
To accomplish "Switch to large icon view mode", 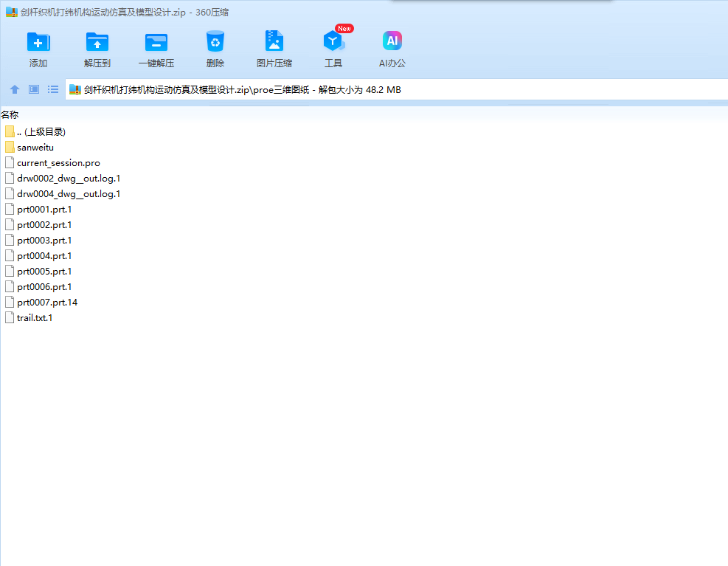I will coord(34,89).
